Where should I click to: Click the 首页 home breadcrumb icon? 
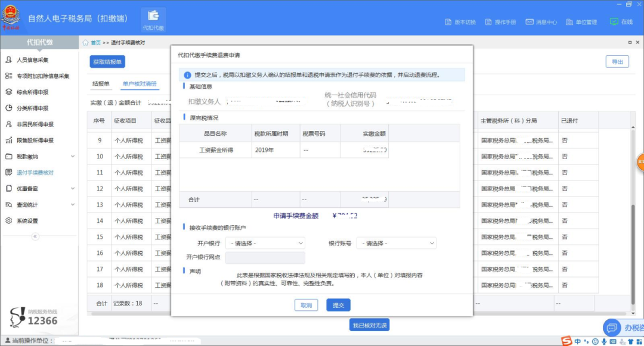tap(86, 43)
